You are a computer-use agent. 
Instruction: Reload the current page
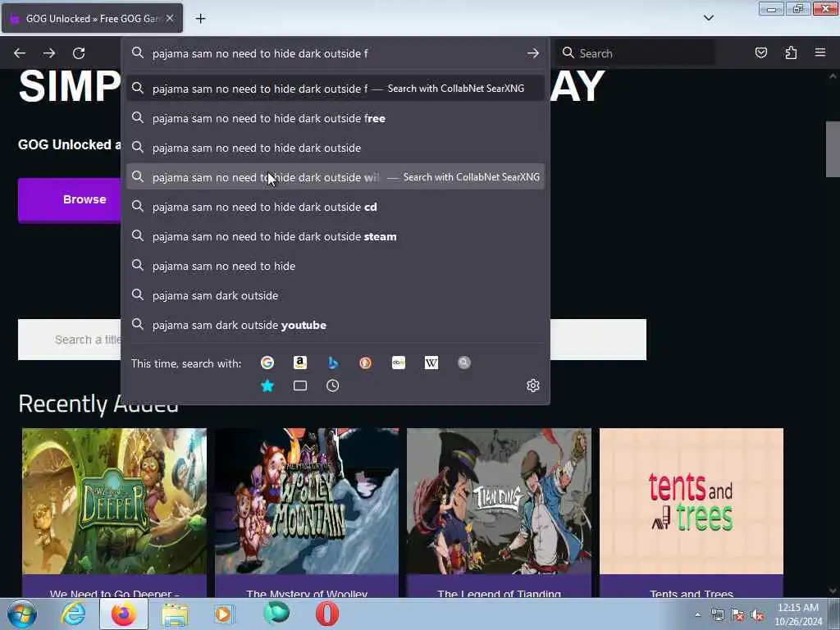point(79,53)
